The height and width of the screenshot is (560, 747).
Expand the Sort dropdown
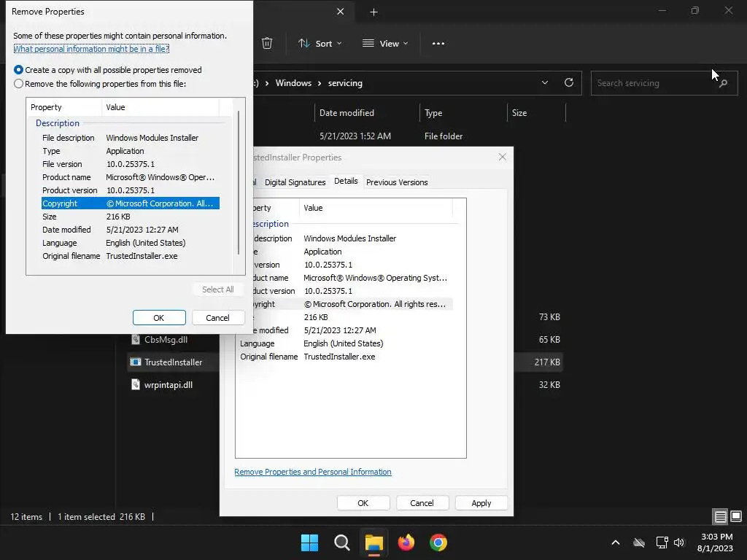pos(320,43)
